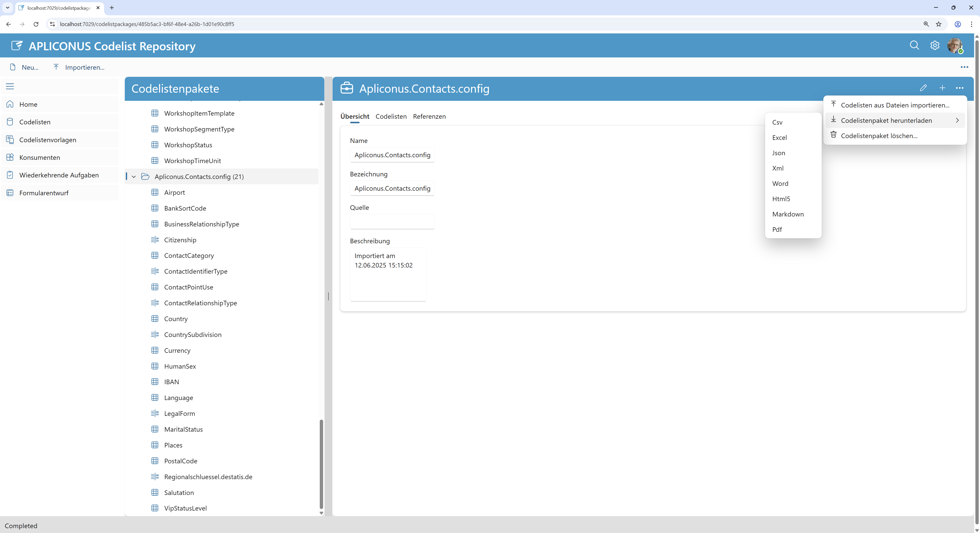Choose Excel download format
Screen dimensions: 980x533
click(x=793, y=137)
